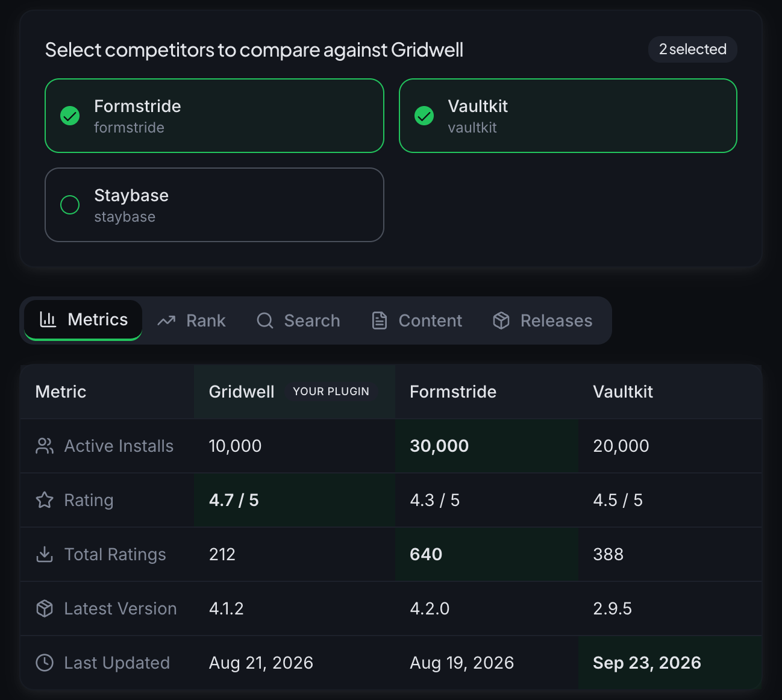Click the document icon beside Content
The image size is (782, 700).
[x=380, y=320]
